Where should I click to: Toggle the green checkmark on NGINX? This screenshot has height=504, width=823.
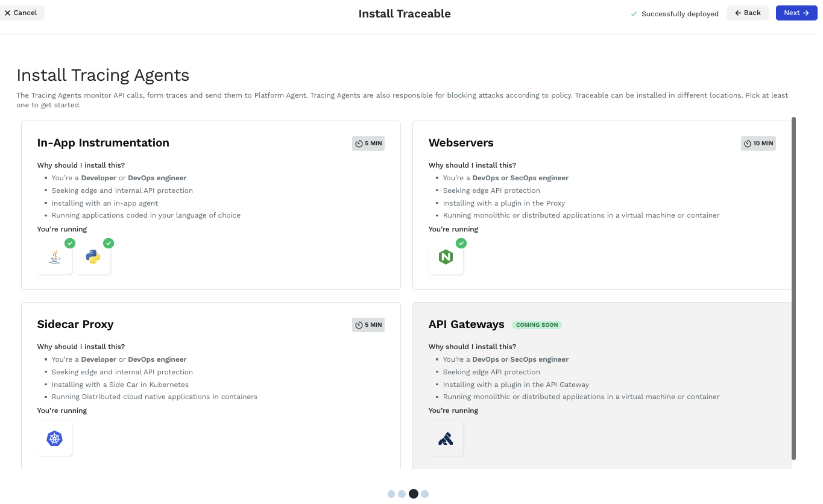pos(461,243)
